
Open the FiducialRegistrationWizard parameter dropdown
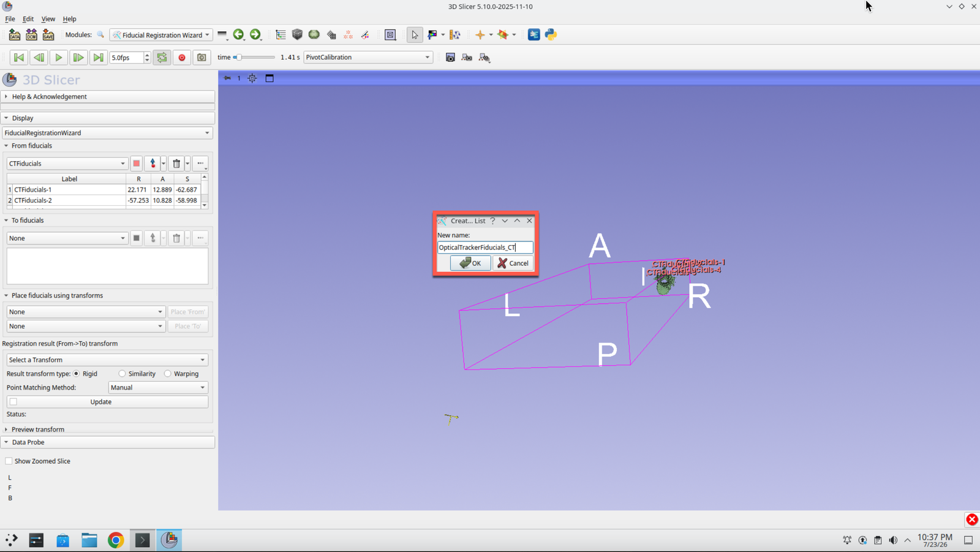click(107, 133)
